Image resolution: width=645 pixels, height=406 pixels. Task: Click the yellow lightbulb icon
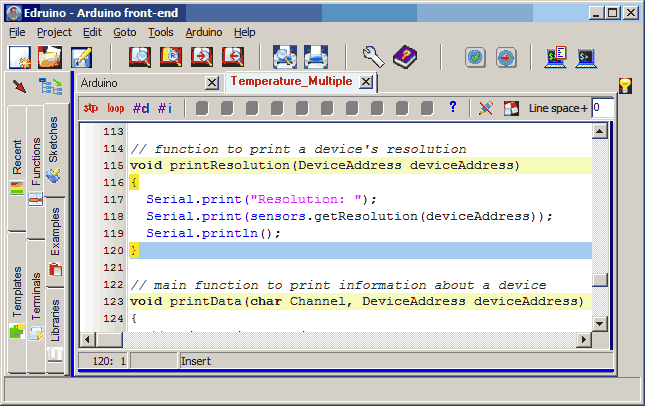(x=625, y=86)
